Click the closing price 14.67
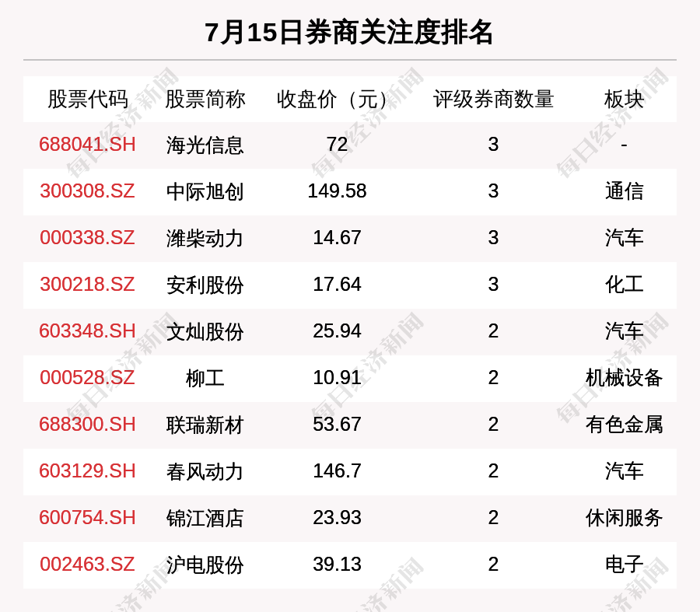This screenshot has width=700, height=612. pos(337,237)
